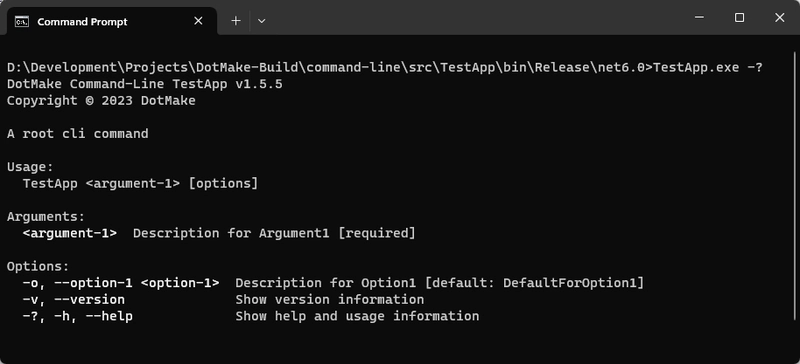Image resolution: width=800 pixels, height=364 pixels.
Task: Click the Command Prompt terminal icon in tab
Action: point(21,21)
